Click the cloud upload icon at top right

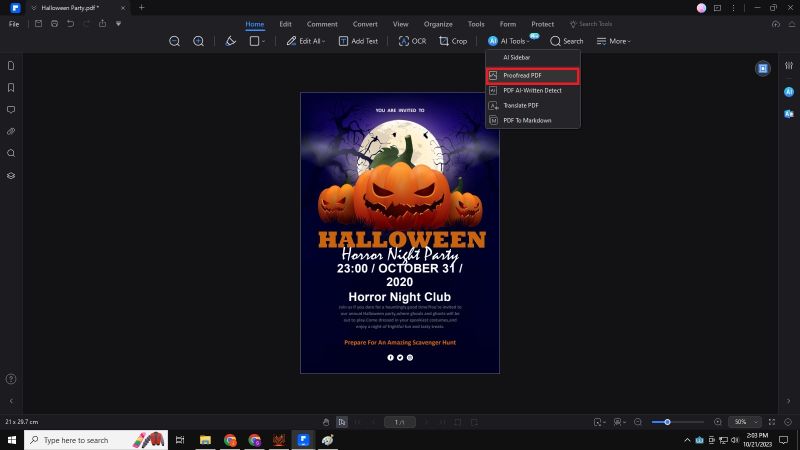tap(776, 24)
